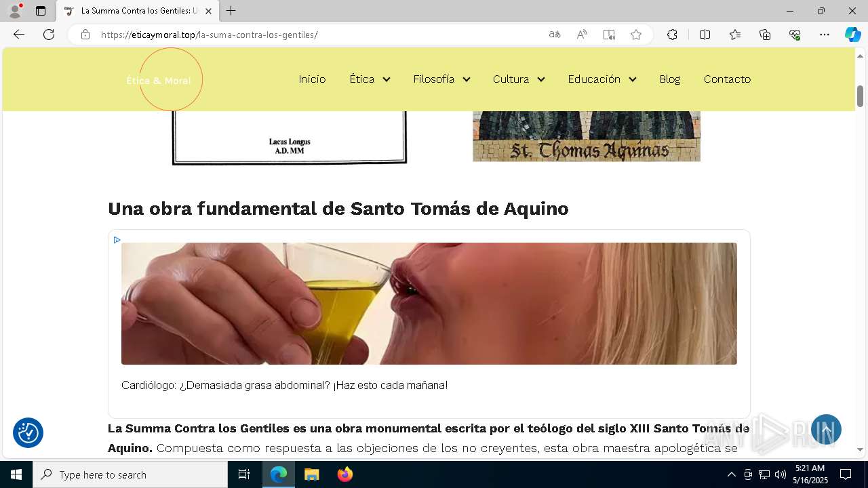The width and height of the screenshot is (868, 488).
Task: Open the Extensions puzzle icon
Action: point(672,35)
